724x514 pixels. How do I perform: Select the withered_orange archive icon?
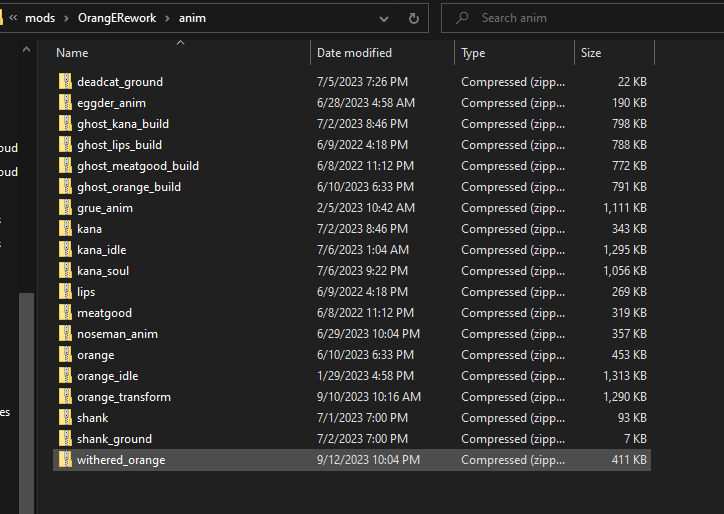click(65, 460)
